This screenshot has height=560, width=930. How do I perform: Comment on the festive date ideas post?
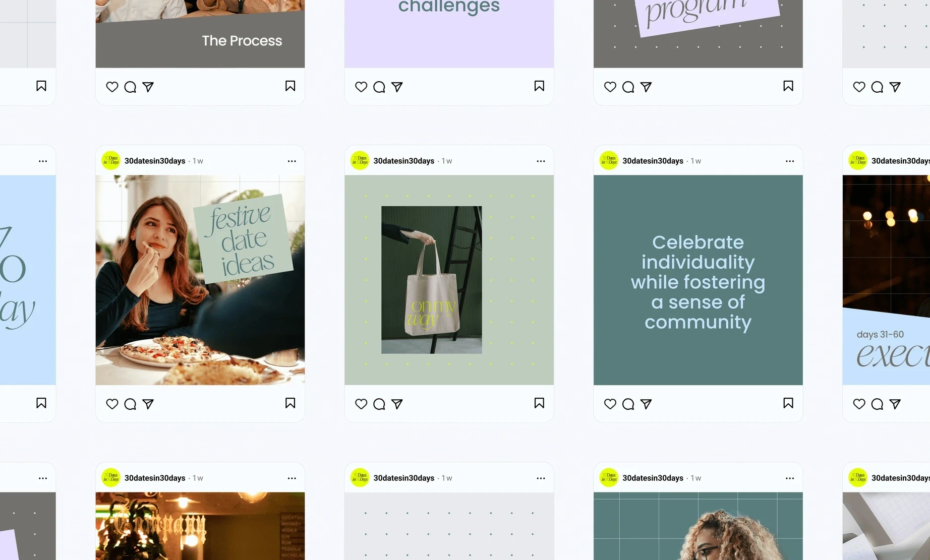[130, 404]
